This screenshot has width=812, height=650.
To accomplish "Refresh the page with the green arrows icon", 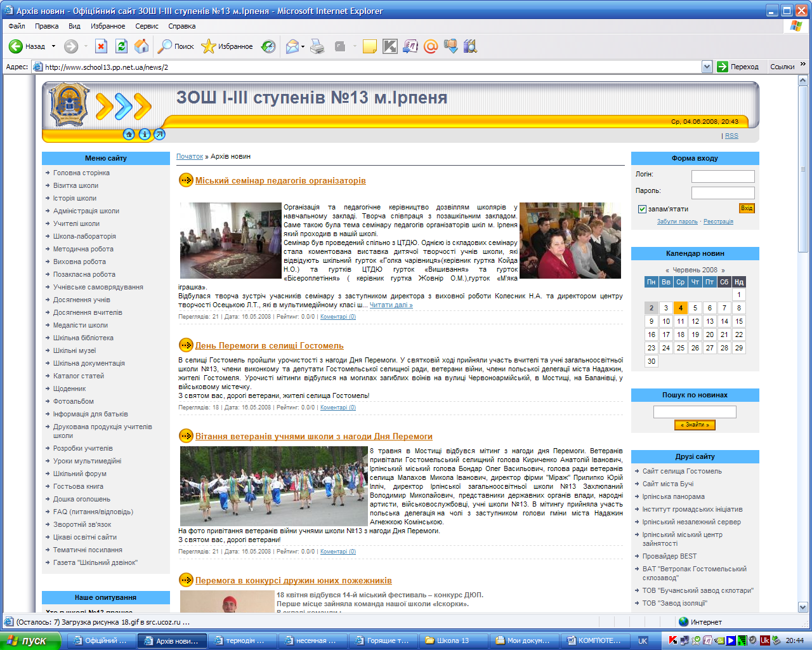I will pos(122,46).
